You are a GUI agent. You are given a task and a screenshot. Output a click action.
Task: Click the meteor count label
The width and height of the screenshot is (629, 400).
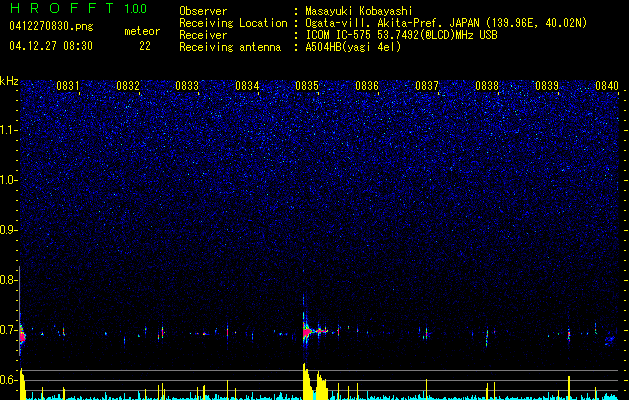142,31
